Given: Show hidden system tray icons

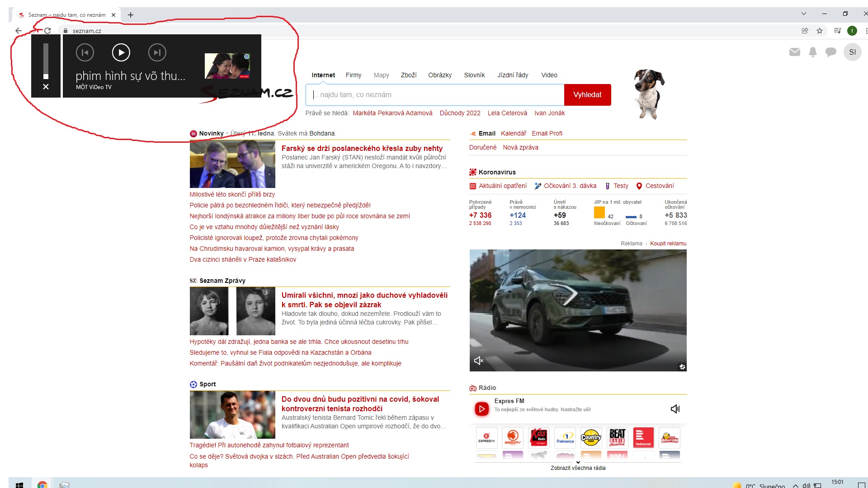Looking at the screenshot, I should click(x=796, y=486).
